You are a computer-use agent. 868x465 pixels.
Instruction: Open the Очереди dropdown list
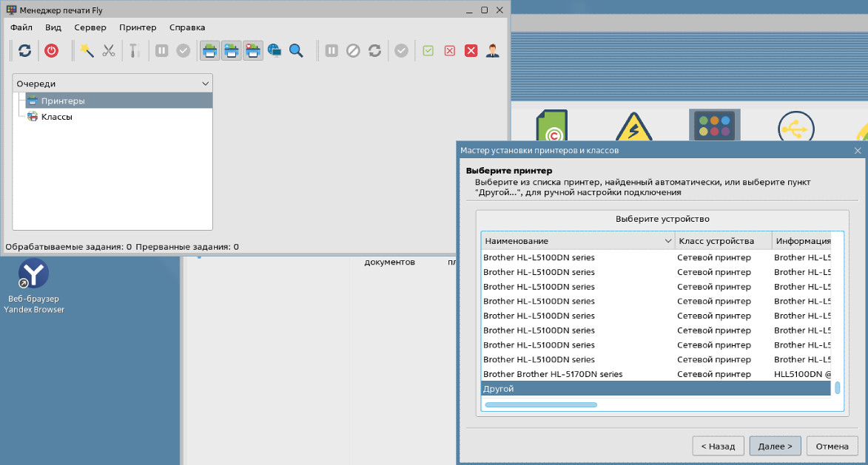point(112,84)
